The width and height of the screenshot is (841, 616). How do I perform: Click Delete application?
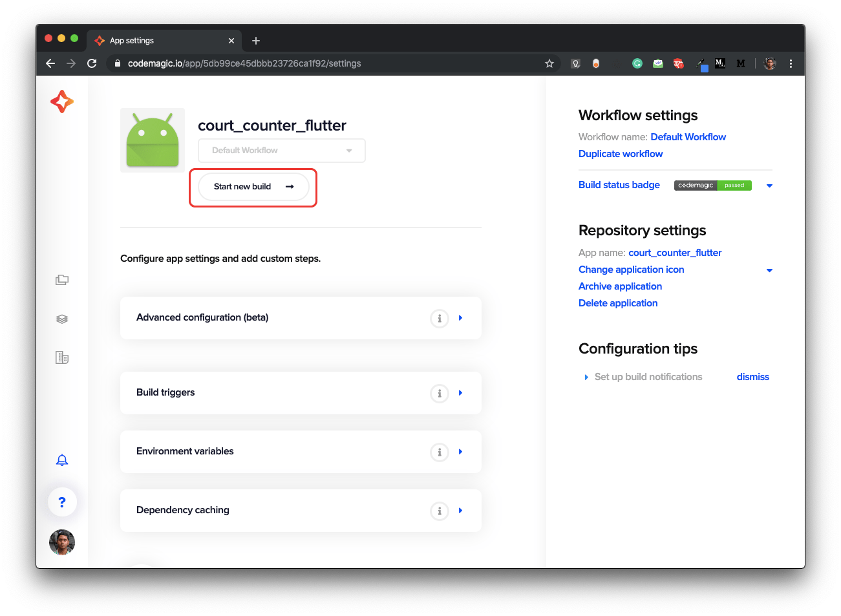618,303
